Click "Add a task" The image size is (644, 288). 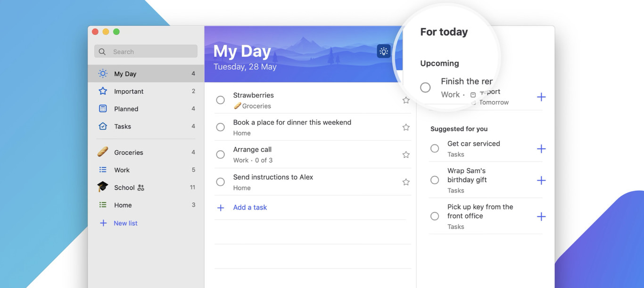pos(250,207)
